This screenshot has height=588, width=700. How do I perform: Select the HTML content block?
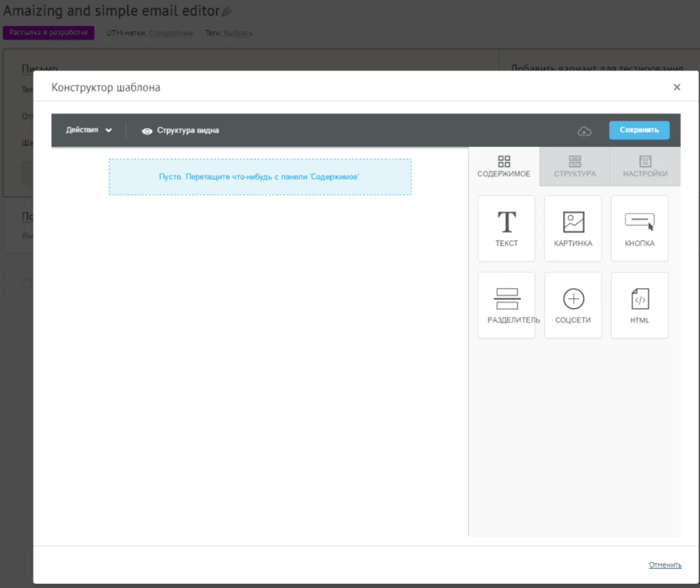(639, 305)
